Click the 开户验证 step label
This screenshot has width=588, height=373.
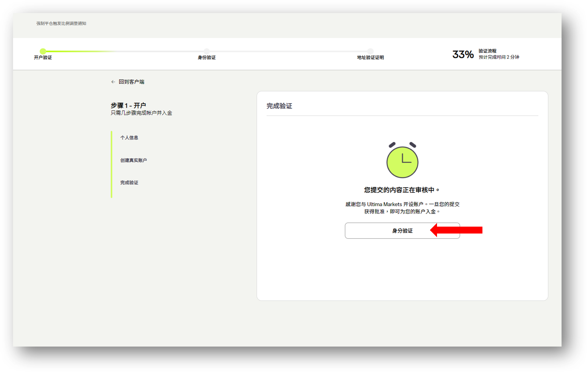click(x=43, y=58)
